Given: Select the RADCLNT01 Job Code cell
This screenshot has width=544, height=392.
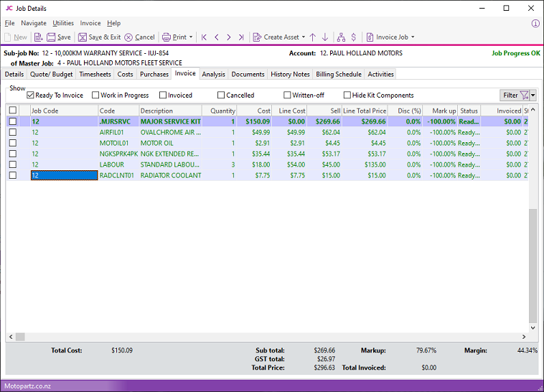Looking at the screenshot, I should coord(64,175).
